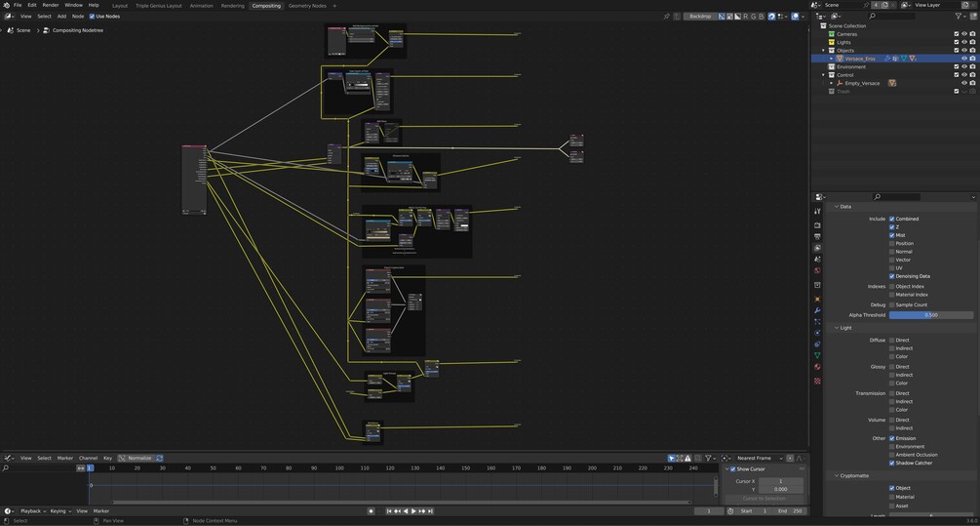This screenshot has width=980, height=526.
Task: Collapse the Cryptomatte panel
Action: 837,476
